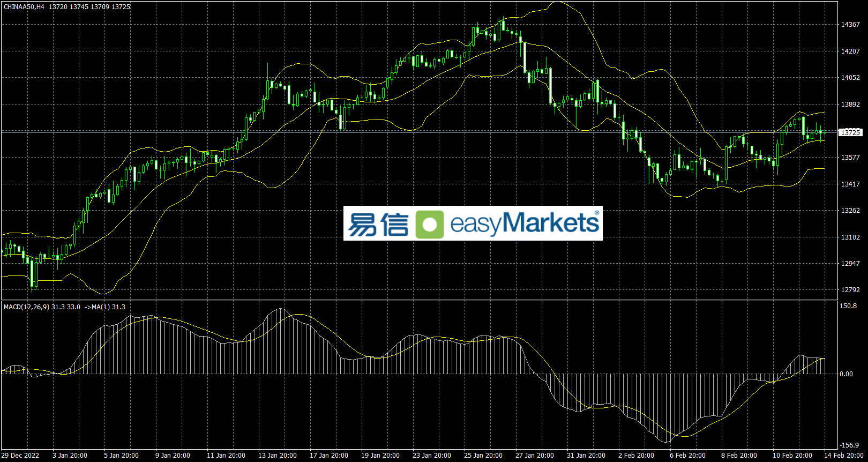
Task: Click the CHINAA50,H4 chart title text
Action: click(x=24, y=7)
